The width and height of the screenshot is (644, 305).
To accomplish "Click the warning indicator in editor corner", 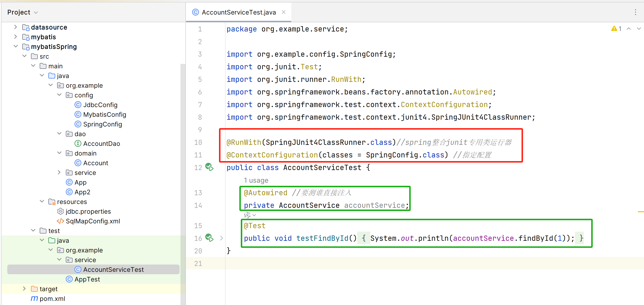I will pyautogui.click(x=616, y=29).
